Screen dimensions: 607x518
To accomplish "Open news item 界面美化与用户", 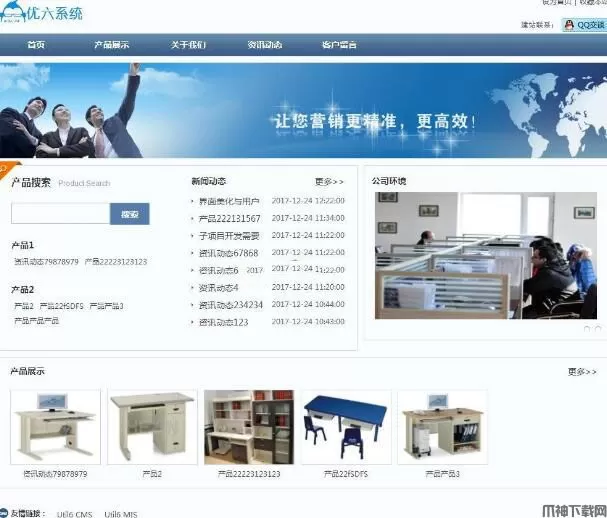I will 229,201.
